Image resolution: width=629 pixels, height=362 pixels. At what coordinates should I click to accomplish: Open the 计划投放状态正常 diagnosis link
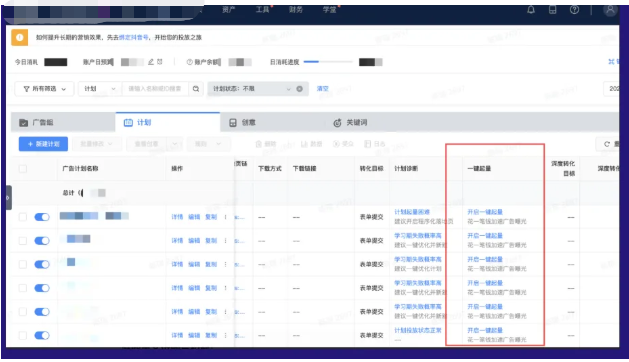(418, 330)
